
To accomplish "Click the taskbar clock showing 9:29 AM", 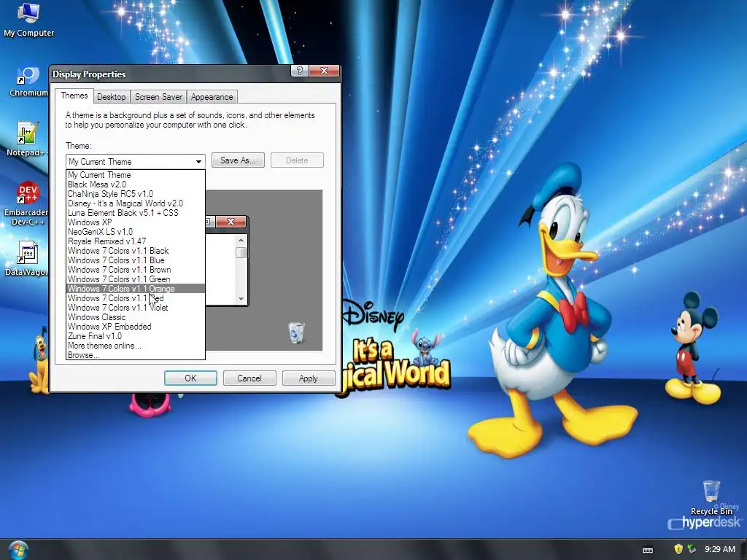I will tap(720, 549).
